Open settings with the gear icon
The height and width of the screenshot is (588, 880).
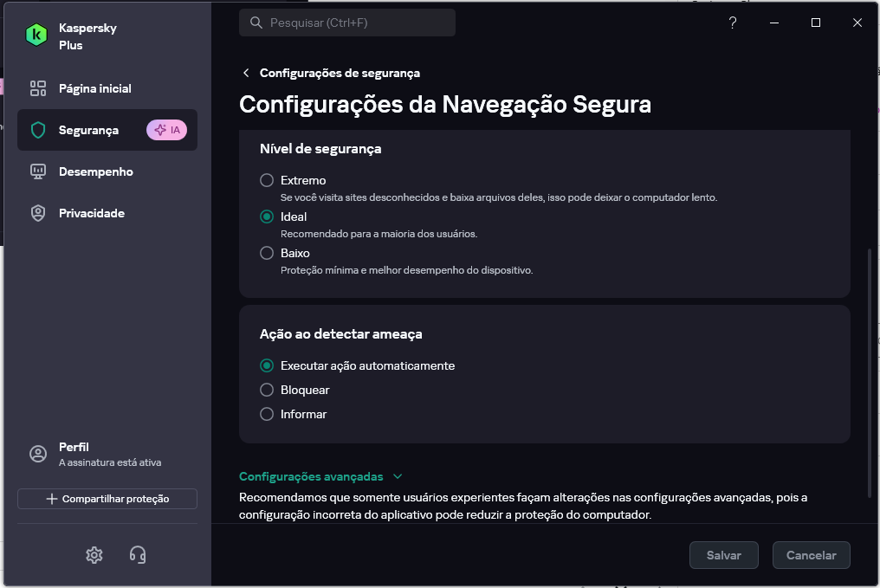pyautogui.click(x=94, y=555)
